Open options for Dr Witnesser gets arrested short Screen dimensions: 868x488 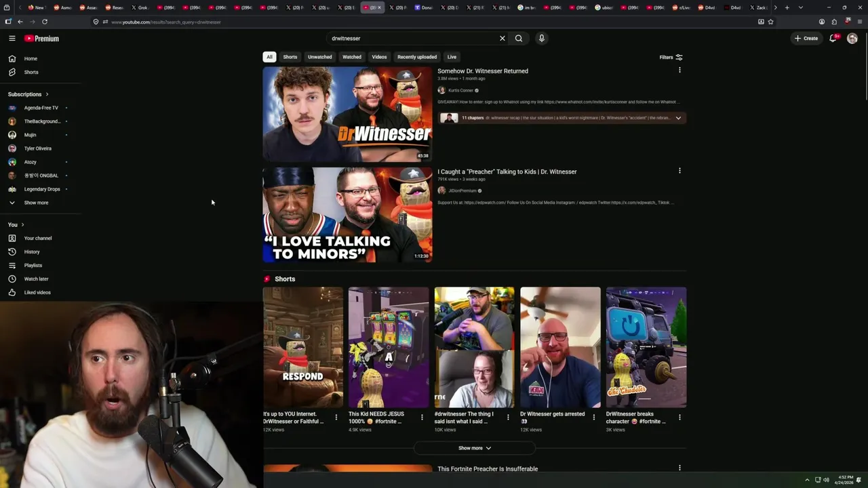coord(593,418)
